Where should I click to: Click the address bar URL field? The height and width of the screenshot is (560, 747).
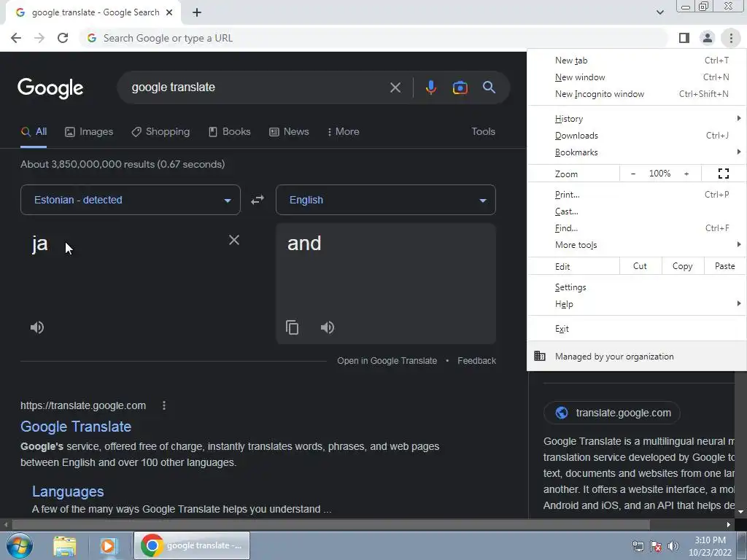point(374,38)
